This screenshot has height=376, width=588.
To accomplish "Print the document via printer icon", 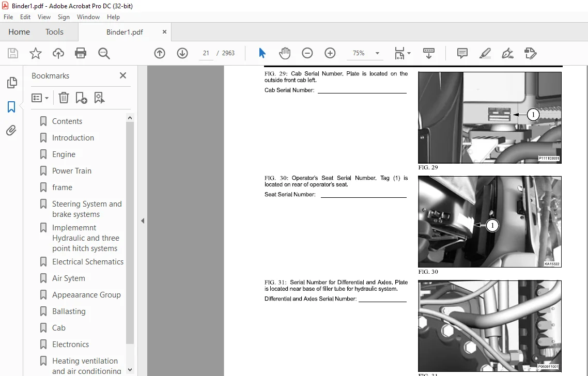I will (81, 53).
